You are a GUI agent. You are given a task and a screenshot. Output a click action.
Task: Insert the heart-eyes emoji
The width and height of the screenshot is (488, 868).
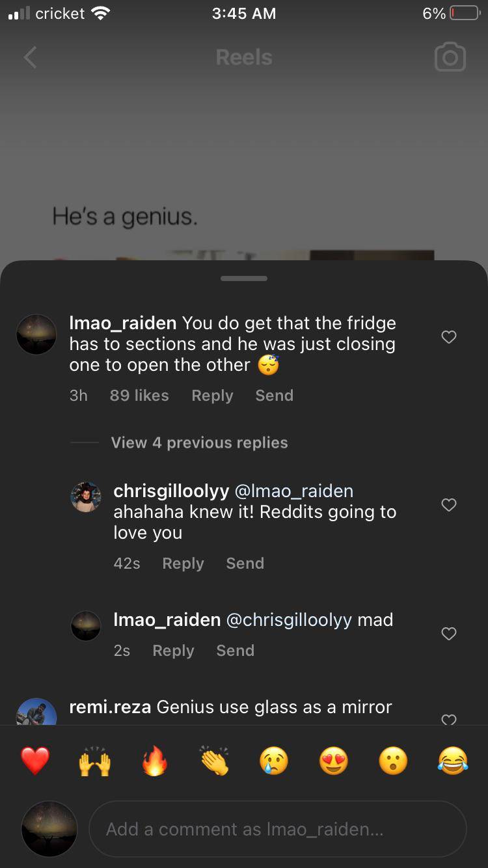(x=334, y=761)
